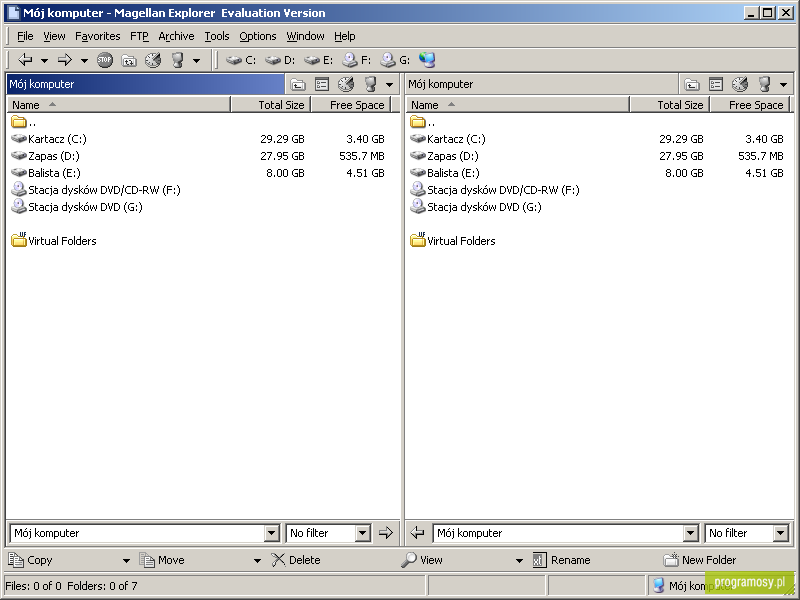Open the Tools menu
Viewport: 800px width, 600px height.
(217, 36)
